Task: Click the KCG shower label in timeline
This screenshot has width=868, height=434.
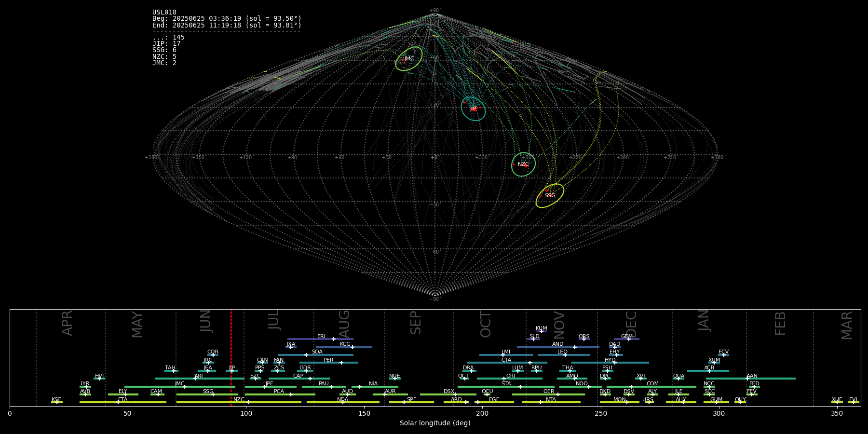Action: [345, 344]
